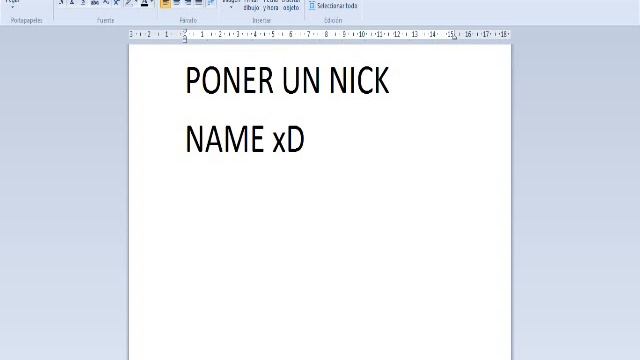
Task: Align text to the right
Action: tap(188, 3)
